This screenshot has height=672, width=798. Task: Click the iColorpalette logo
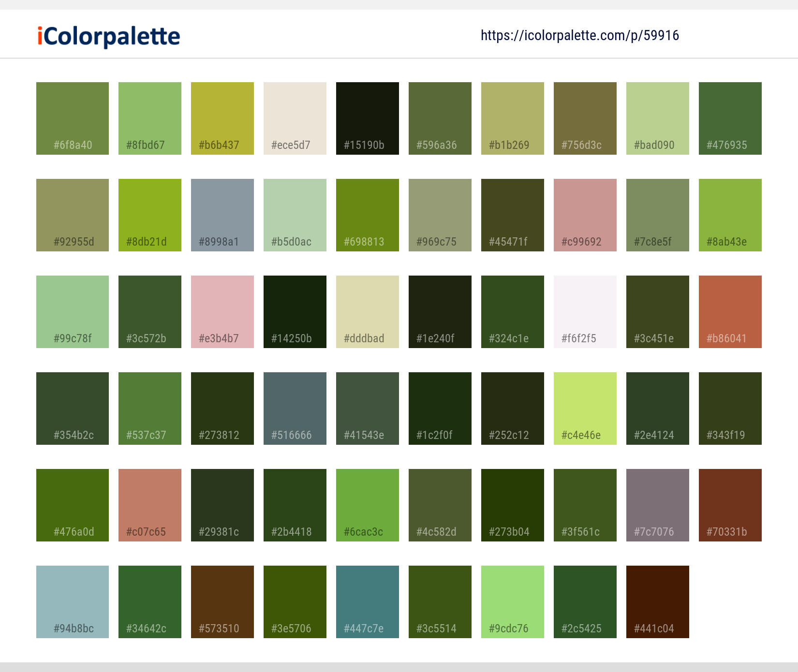coord(109,36)
